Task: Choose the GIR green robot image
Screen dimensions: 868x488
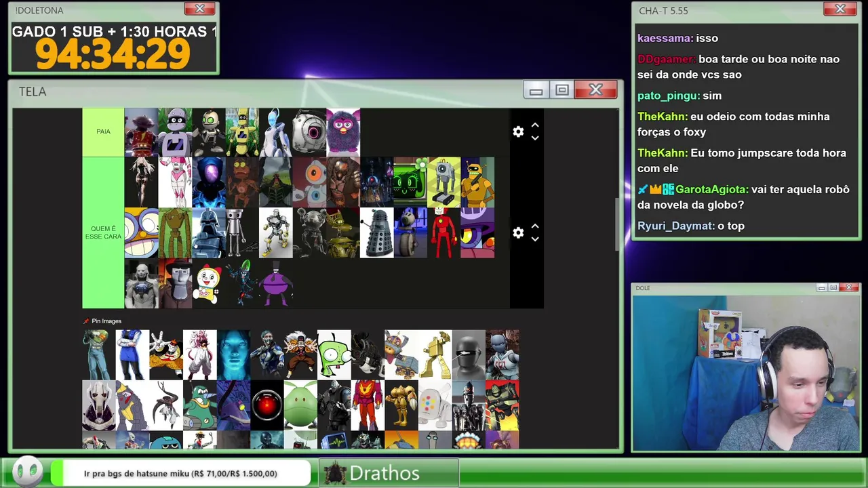Action: (x=334, y=355)
